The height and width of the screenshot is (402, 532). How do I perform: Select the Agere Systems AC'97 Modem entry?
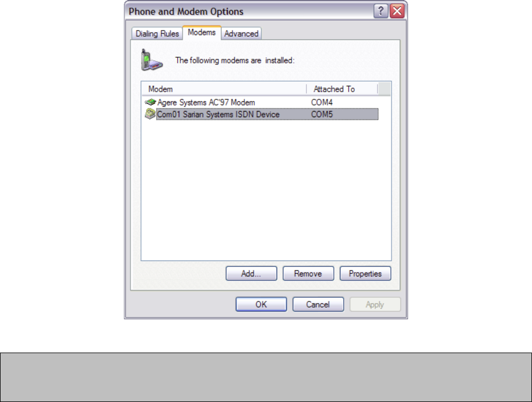tap(206, 103)
